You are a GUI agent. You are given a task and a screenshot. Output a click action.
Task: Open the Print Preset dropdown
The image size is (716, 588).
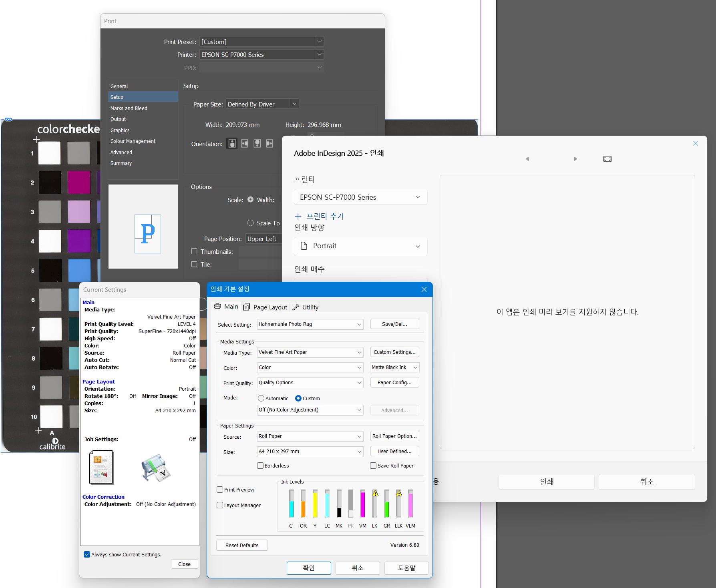(x=262, y=42)
